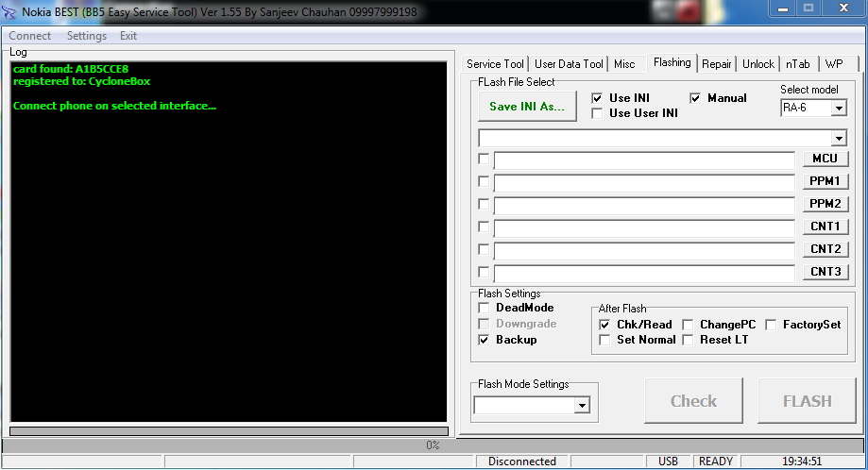Open the Repair tab
Viewport: 868px width, 470px height.
pyautogui.click(x=716, y=64)
